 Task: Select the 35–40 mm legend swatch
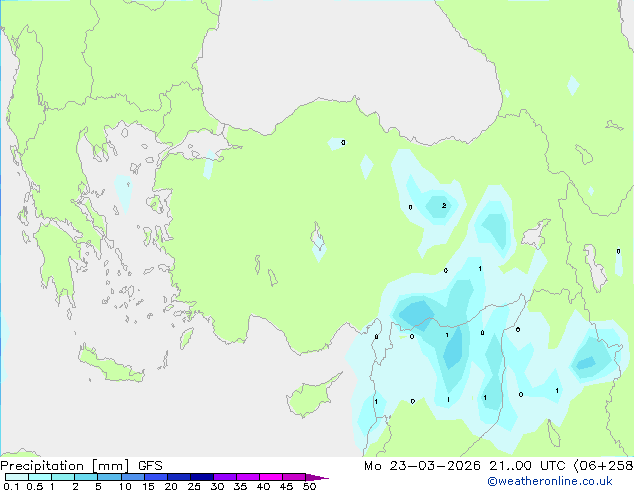(248, 477)
